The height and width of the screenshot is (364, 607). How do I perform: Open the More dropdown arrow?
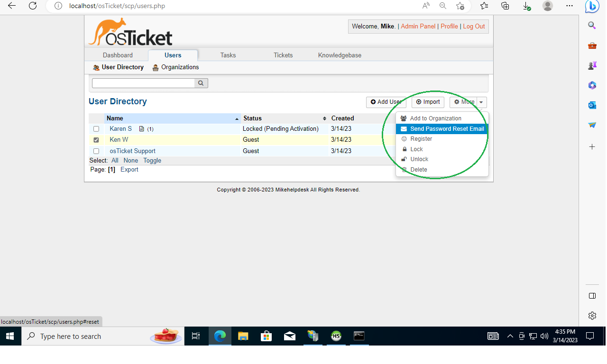click(x=481, y=102)
